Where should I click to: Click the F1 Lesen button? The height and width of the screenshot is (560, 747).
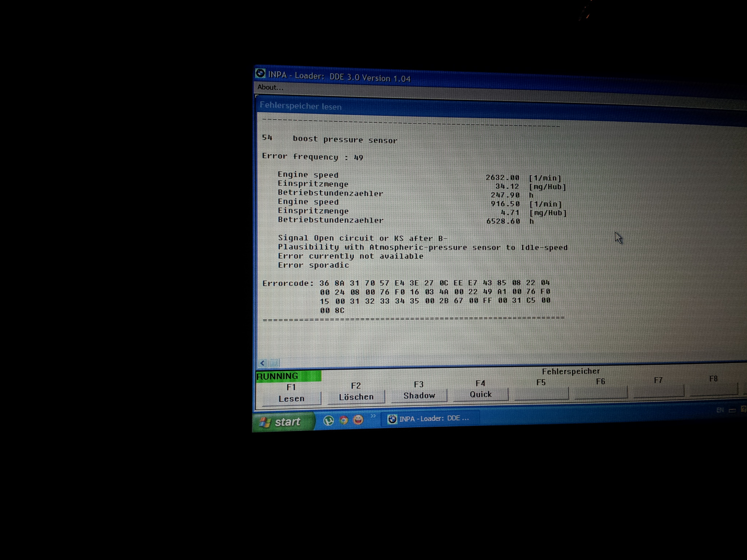coord(291,398)
